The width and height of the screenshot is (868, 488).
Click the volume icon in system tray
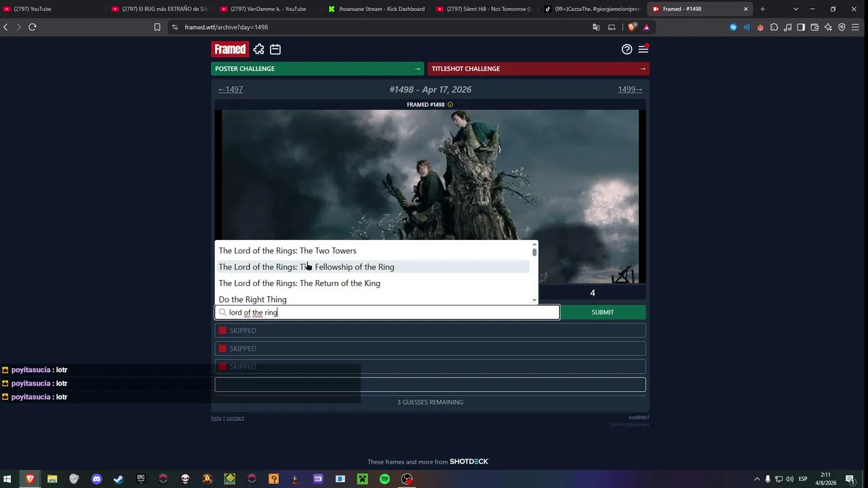coord(790,479)
